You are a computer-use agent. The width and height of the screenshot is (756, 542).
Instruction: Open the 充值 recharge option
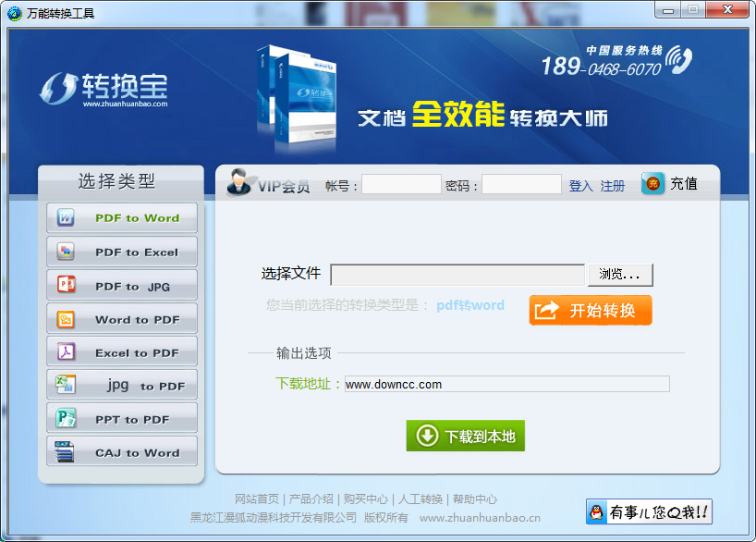670,183
